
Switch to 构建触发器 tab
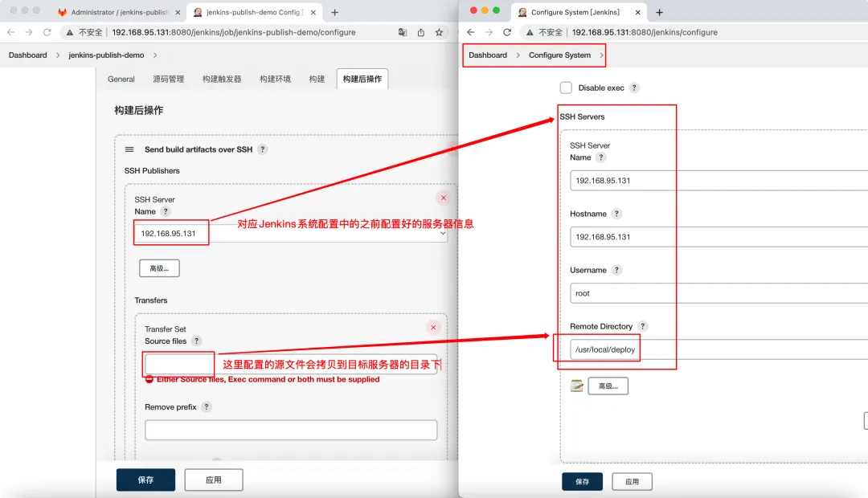click(x=222, y=80)
